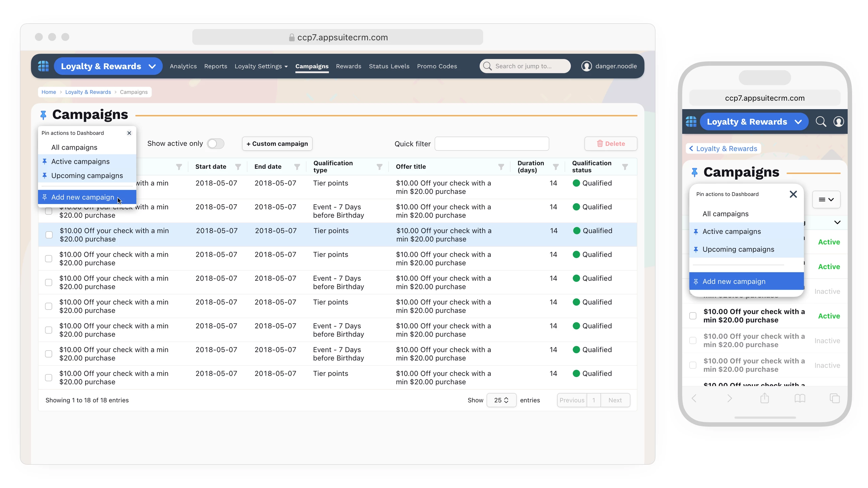Click the Offer title column filter icon

point(501,167)
